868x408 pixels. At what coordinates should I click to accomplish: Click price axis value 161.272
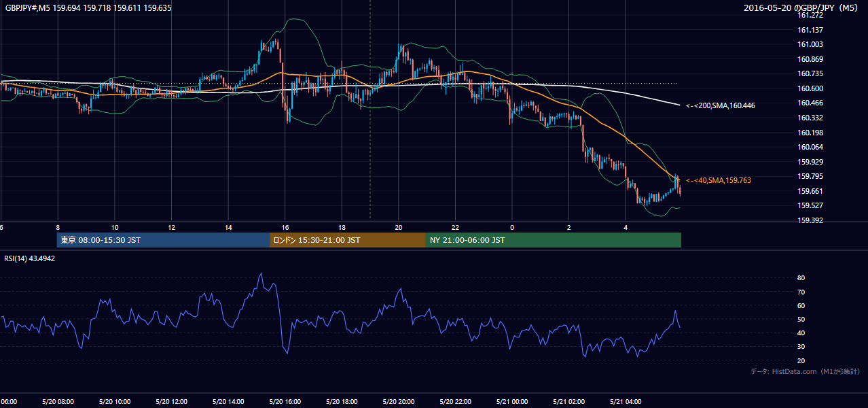point(810,15)
